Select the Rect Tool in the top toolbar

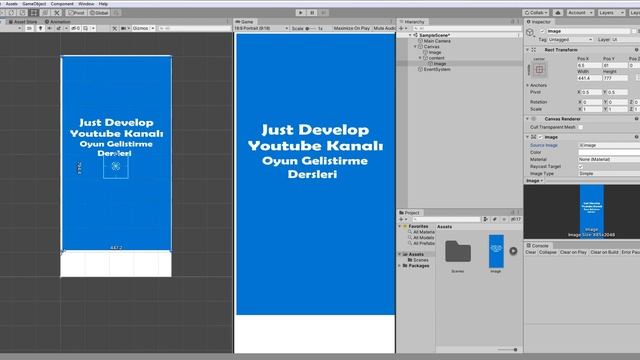pos(34,13)
